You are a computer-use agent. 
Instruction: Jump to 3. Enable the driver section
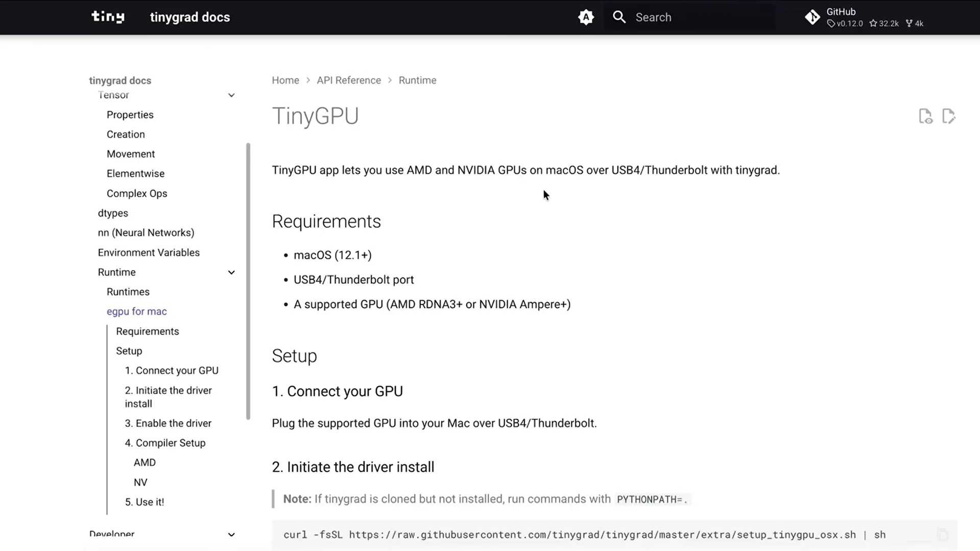pos(168,423)
